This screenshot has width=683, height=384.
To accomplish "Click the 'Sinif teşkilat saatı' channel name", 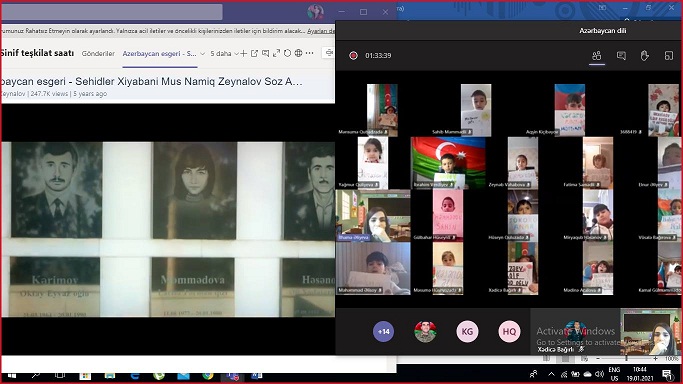I will coord(37,53).
